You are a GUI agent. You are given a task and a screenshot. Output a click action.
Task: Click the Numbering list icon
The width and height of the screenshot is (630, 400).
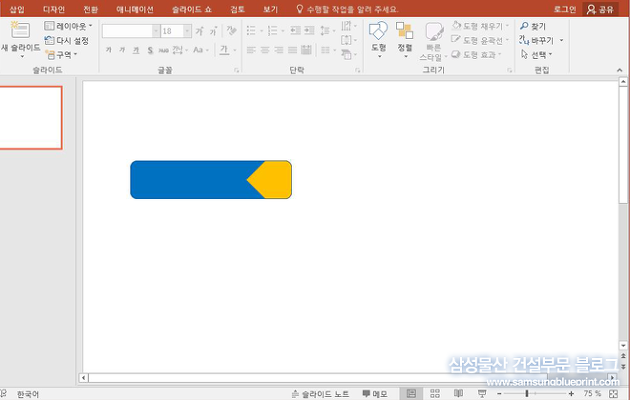point(272,31)
